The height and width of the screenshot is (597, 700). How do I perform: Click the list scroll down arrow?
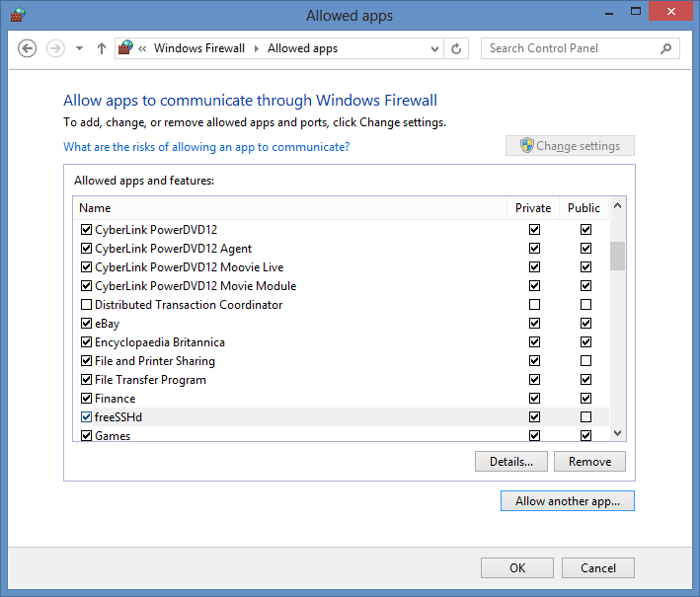(x=617, y=433)
